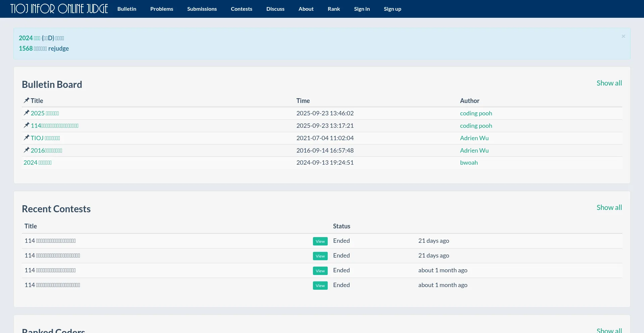This screenshot has height=333, width=644.
Task: Show all Recent Contests
Action: click(x=609, y=208)
